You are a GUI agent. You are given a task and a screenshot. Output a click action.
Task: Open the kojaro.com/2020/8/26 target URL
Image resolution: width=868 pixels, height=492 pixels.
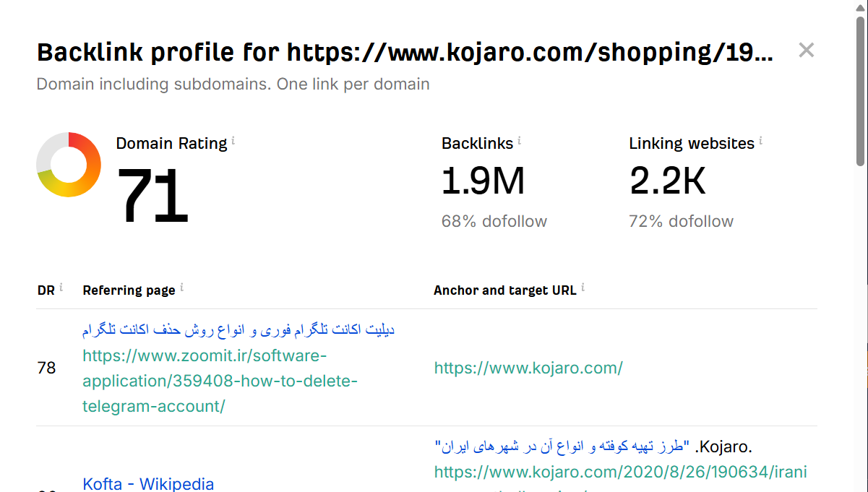click(x=620, y=472)
